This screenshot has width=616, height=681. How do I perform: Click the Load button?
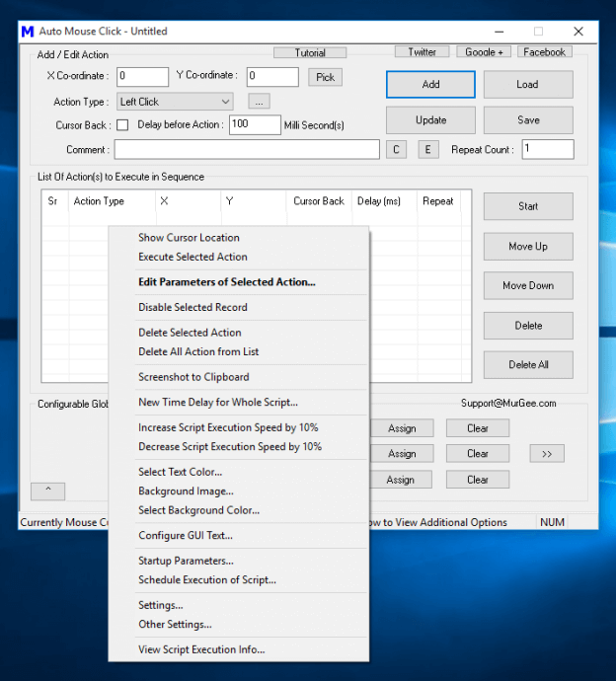click(x=528, y=84)
